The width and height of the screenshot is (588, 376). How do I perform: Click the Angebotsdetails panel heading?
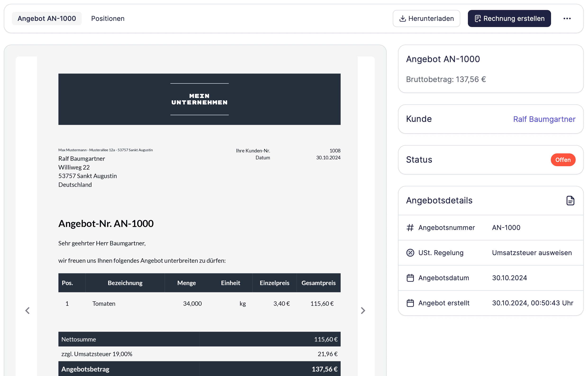(x=439, y=201)
